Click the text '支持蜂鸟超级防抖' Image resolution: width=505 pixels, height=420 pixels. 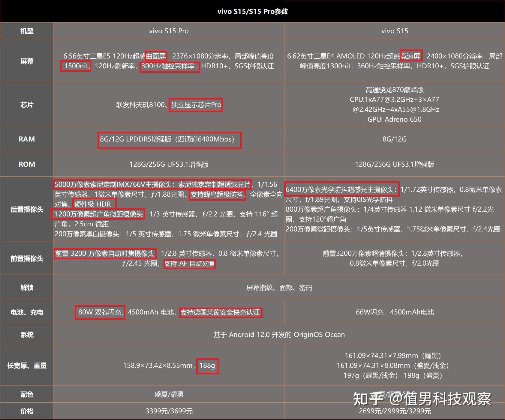click(217, 194)
